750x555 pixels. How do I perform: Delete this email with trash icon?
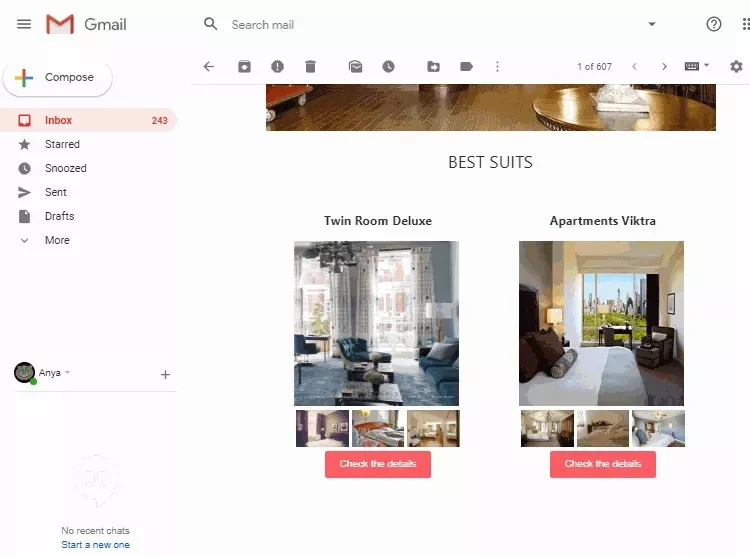click(x=310, y=67)
